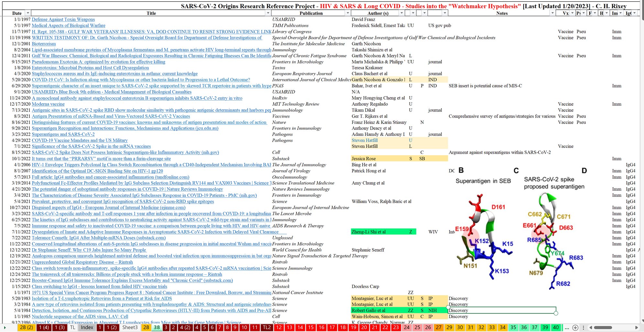
Task: Switch to the green 40 sheet tab
Action: pos(556,327)
